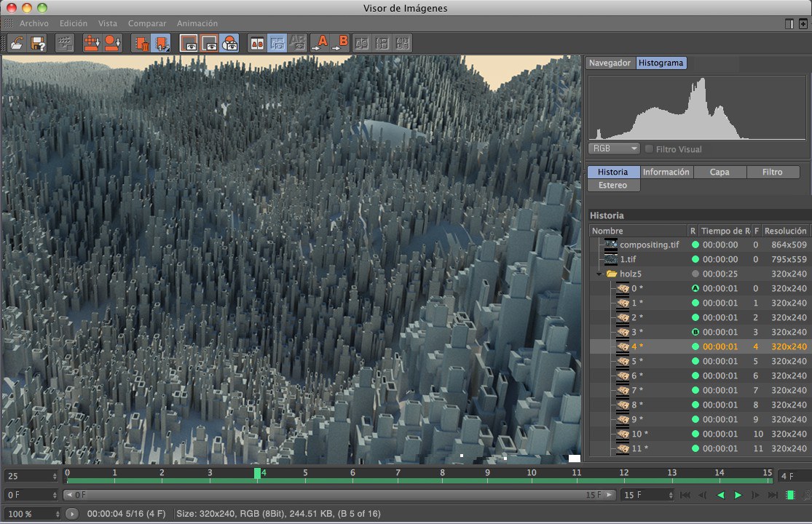Click the Set as A compare icon
The image size is (812, 524).
tap(320, 44)
